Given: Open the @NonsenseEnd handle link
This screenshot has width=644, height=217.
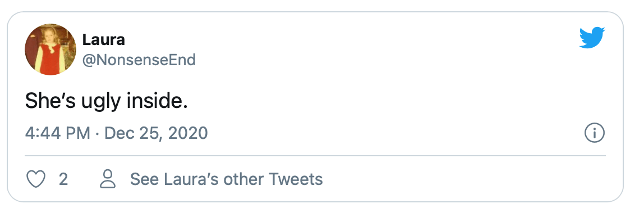Looking at the screenshot, I should (139, 60).
